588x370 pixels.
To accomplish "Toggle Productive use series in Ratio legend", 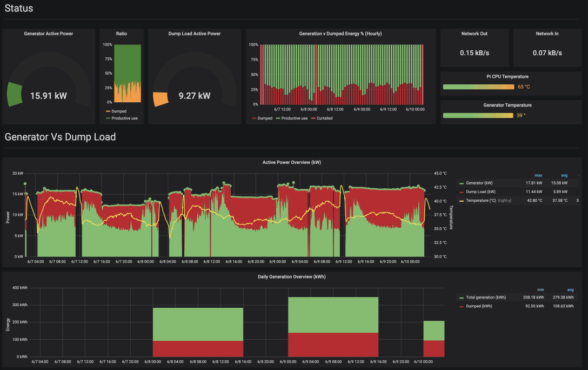I will pyautogui.click(x=124, y=118).
